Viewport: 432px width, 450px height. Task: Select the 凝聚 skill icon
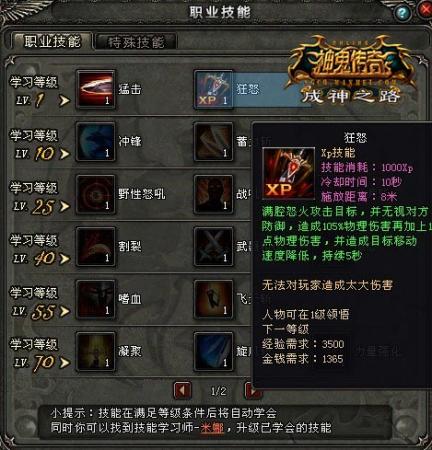click(96, 352)
